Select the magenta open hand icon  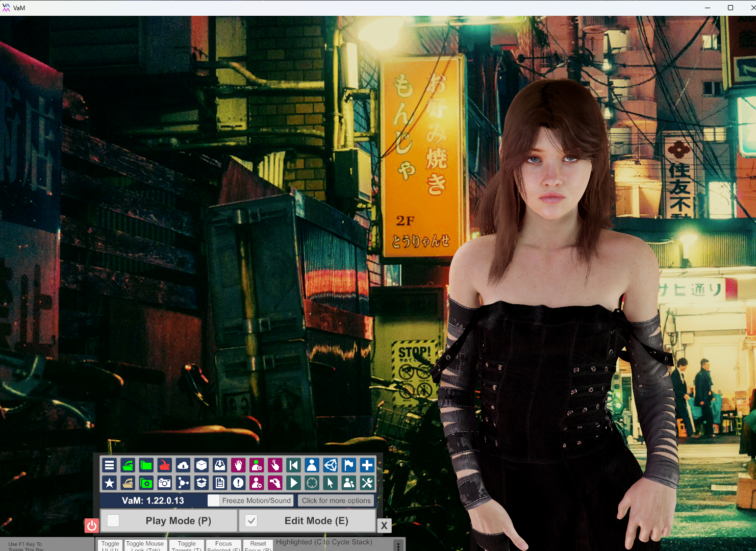tap(238, 465)
